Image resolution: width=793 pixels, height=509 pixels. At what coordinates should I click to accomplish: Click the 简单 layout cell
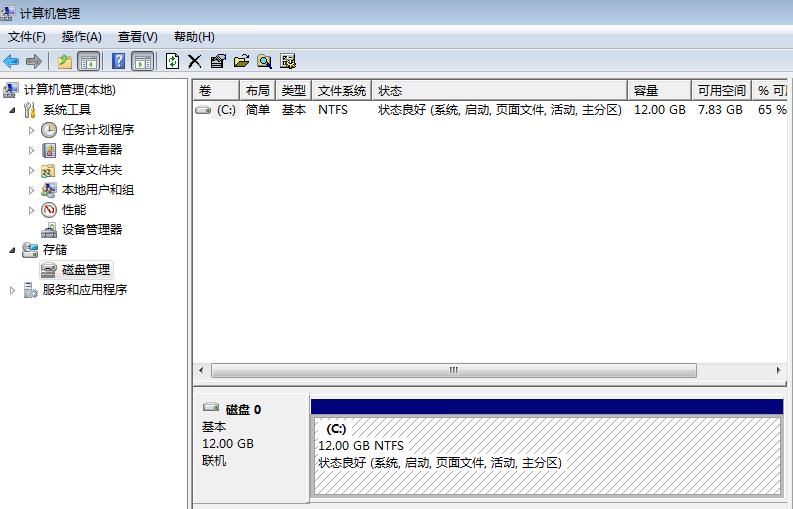(x=258, y=110)
